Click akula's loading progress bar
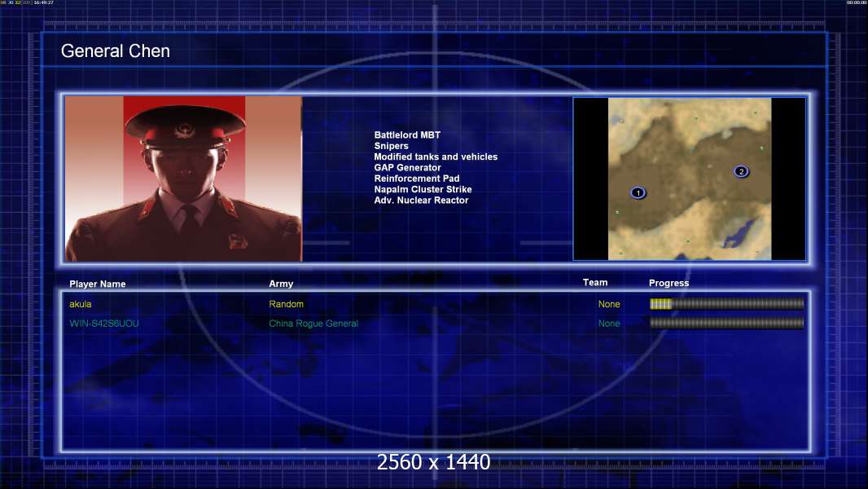868x489 pixels. 727,303
